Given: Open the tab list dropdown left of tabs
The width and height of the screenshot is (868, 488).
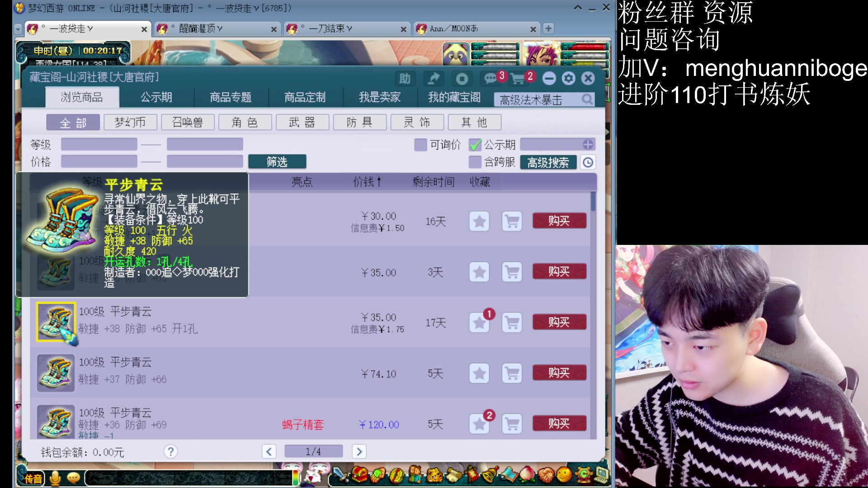Looking at the screenshot, I should 18,29.
